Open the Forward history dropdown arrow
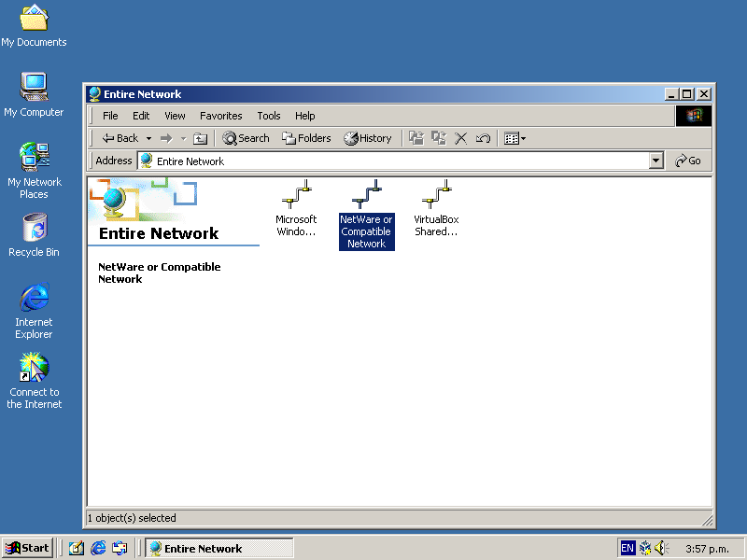Screen dimensions: 747x560 tap(183, 138)
